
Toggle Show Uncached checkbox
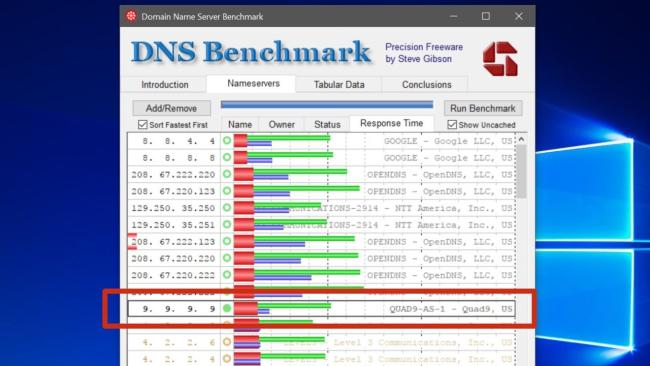pos(452,124)
